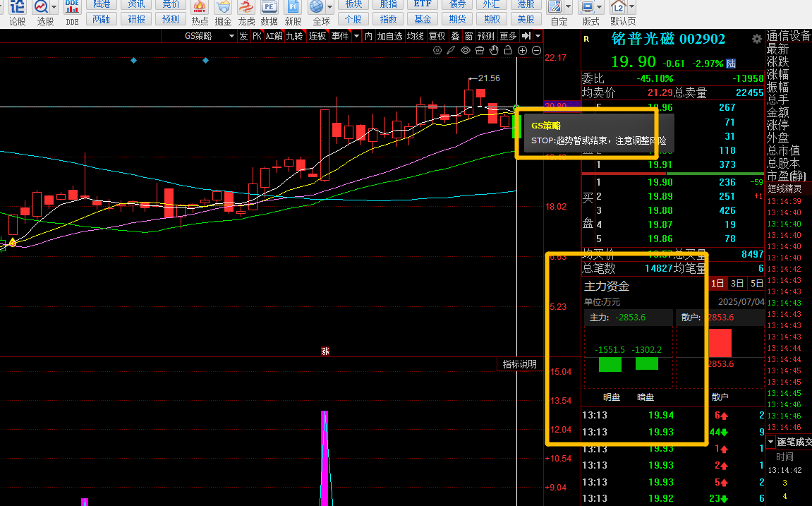Open the 自定 dropdown arrow
This screenshot has width=812, height=506.
pyautogui.click(x=568, y=7)
